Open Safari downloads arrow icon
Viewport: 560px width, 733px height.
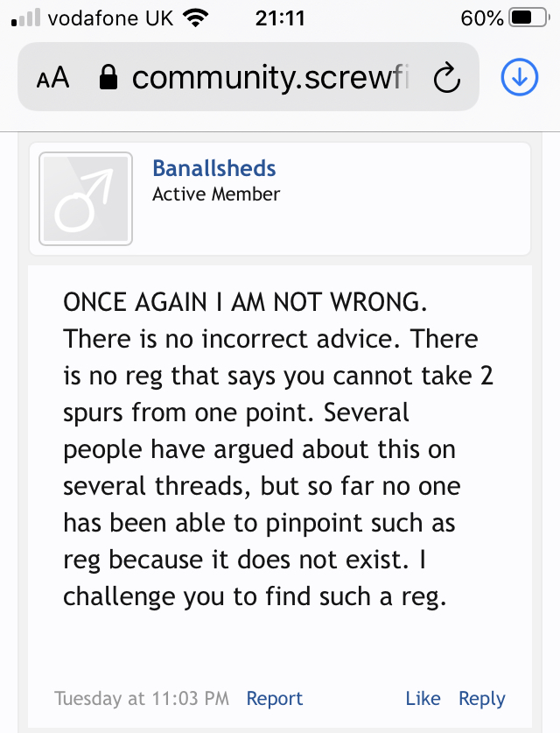pyautogui.click(x=519, y=78)
